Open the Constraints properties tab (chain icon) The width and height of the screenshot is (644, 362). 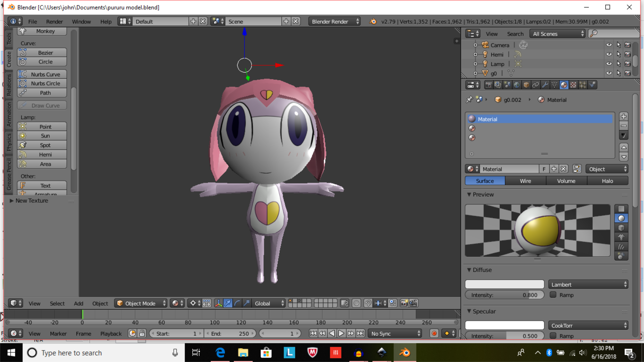click(536, 85)
